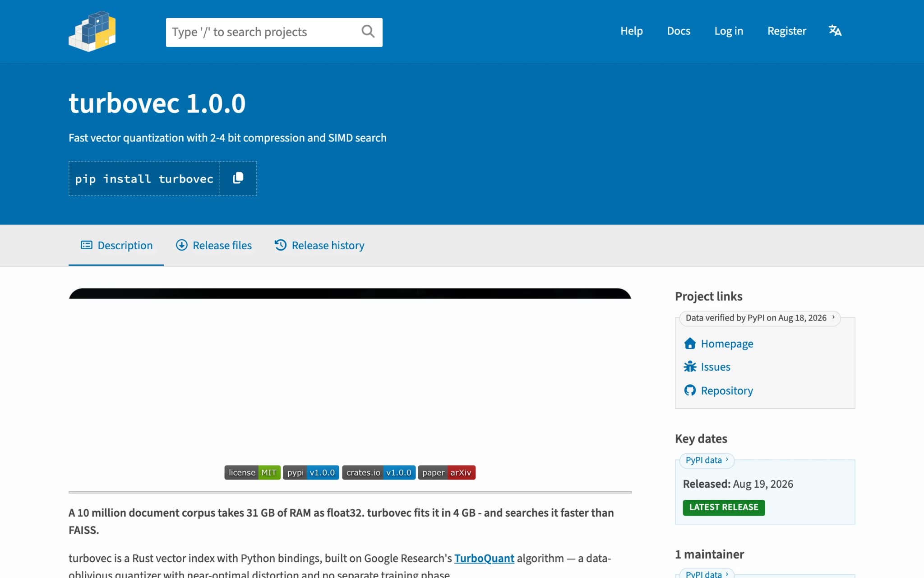924x578 pixels.
Task: Open the Homepage project link
Action: (727, 344)
